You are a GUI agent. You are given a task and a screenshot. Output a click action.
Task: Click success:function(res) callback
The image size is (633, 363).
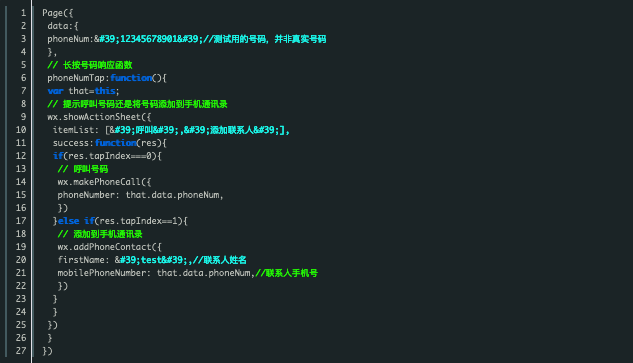coord(109,143)
